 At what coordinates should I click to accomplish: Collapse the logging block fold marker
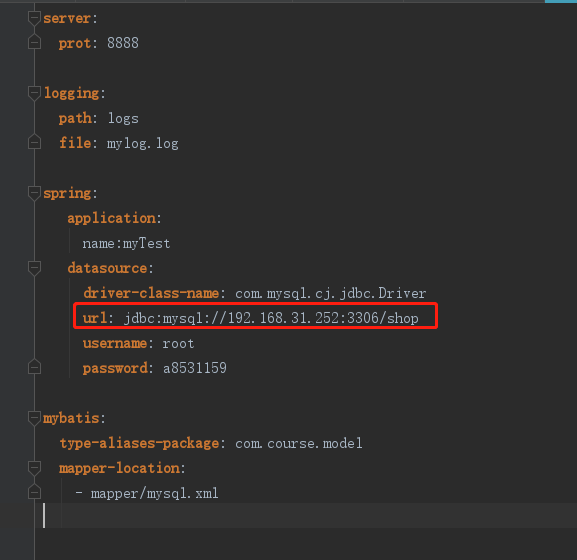[x=34, y=93]
